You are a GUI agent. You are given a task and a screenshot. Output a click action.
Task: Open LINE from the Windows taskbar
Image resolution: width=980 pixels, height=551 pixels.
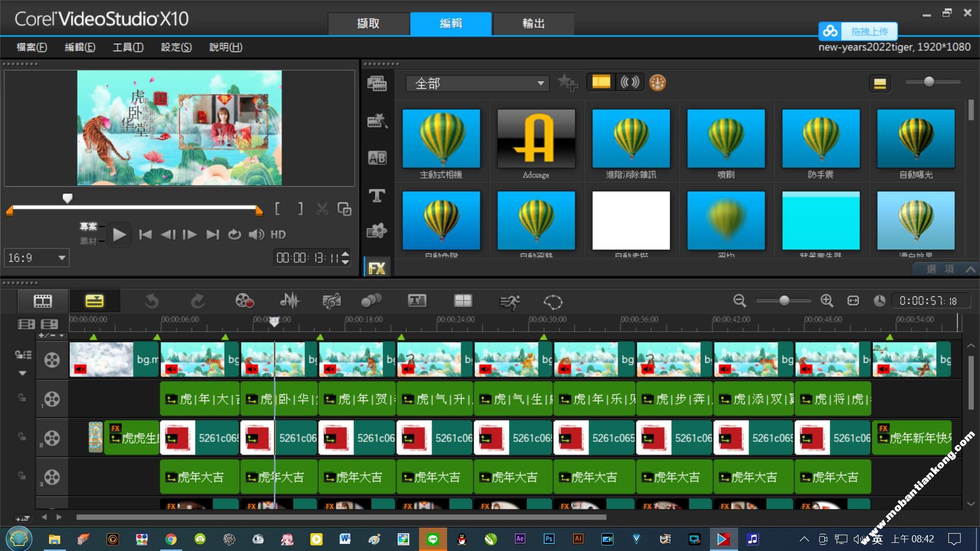433,539
